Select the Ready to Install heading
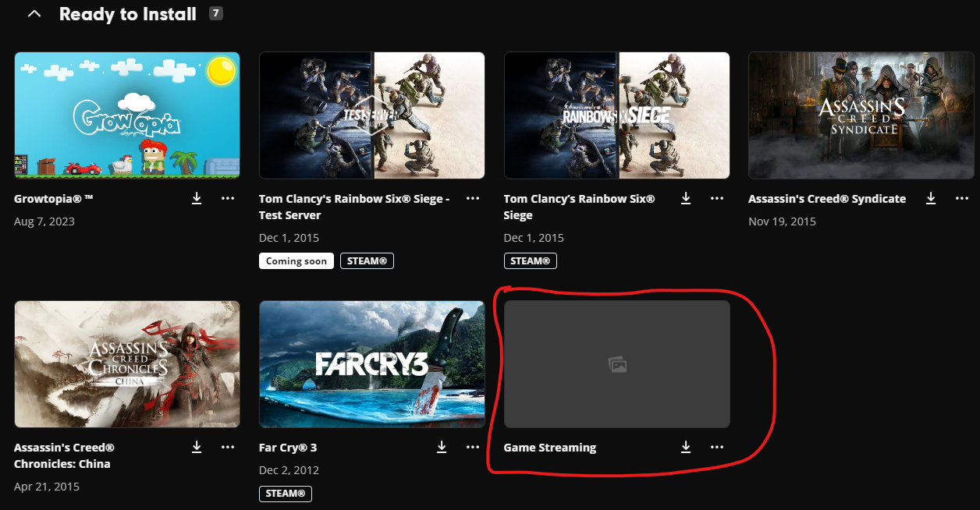 point(128,14)
